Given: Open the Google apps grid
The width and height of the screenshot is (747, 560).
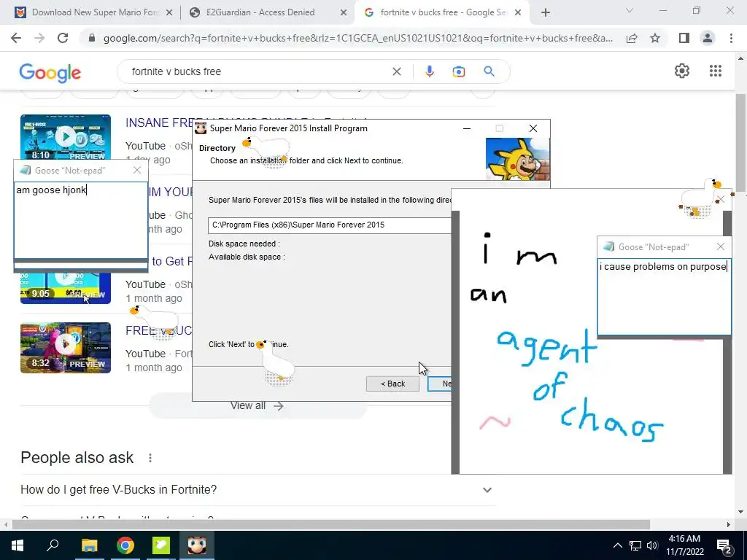Looking at the screenshot, I should (715, 71).
